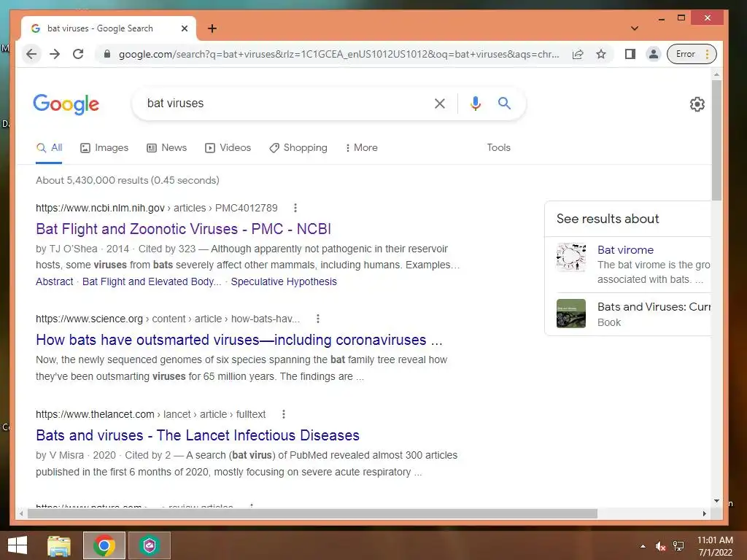
Task: Show hidden system tray icons
Action: [643, 546]
